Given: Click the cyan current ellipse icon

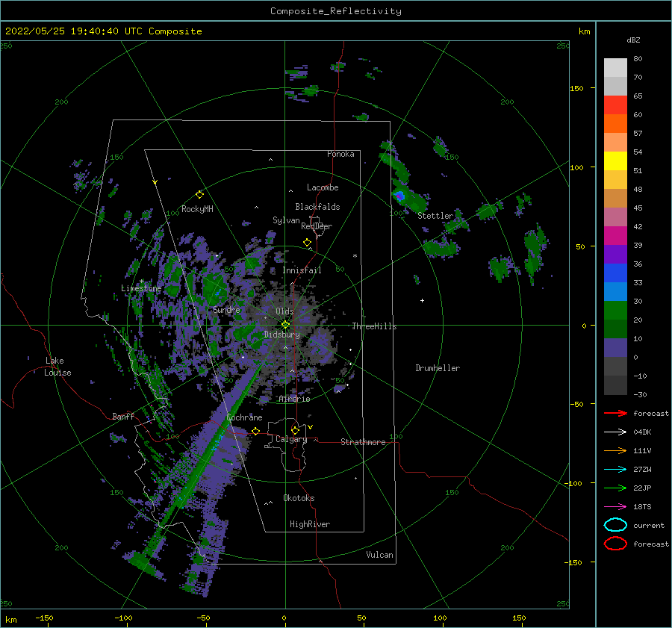Looking at the screenshot, I should (x=615, y=525).
